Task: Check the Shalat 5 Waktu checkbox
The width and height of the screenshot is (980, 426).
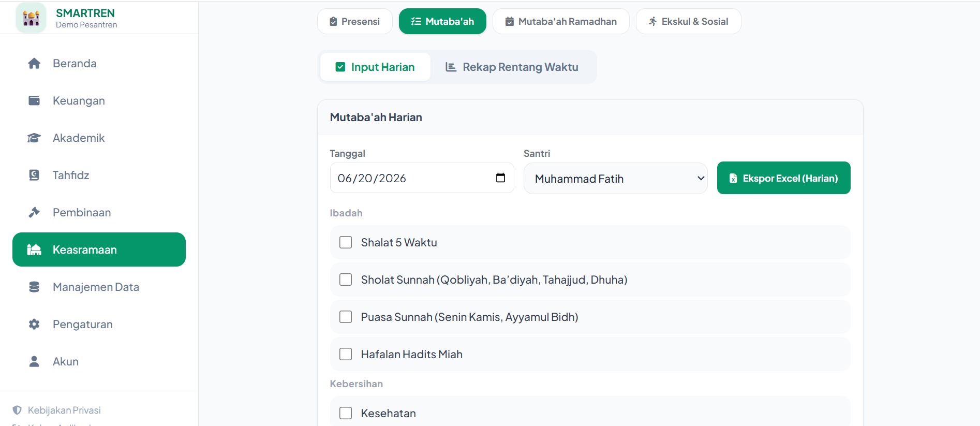Action: [x=346, y=242]
